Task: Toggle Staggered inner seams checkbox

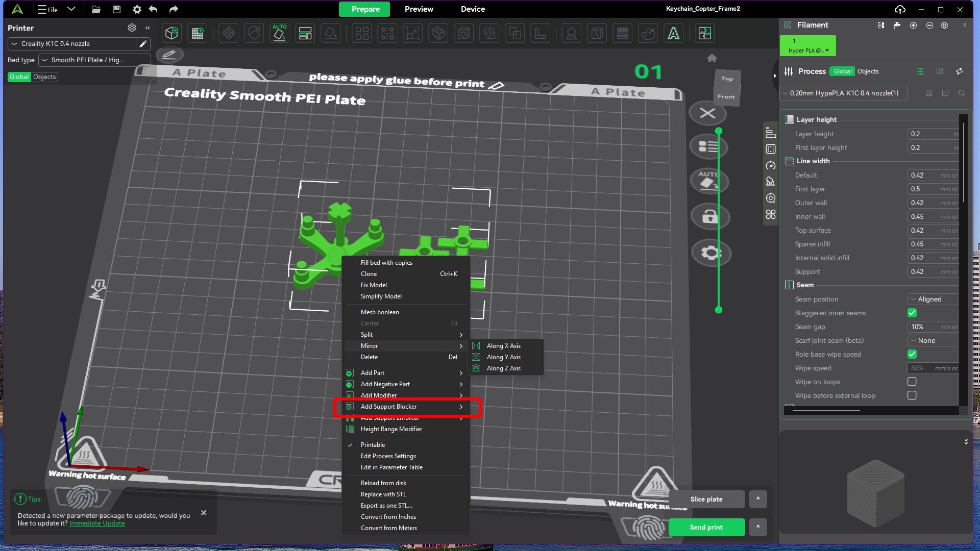Action: (912, 313)
